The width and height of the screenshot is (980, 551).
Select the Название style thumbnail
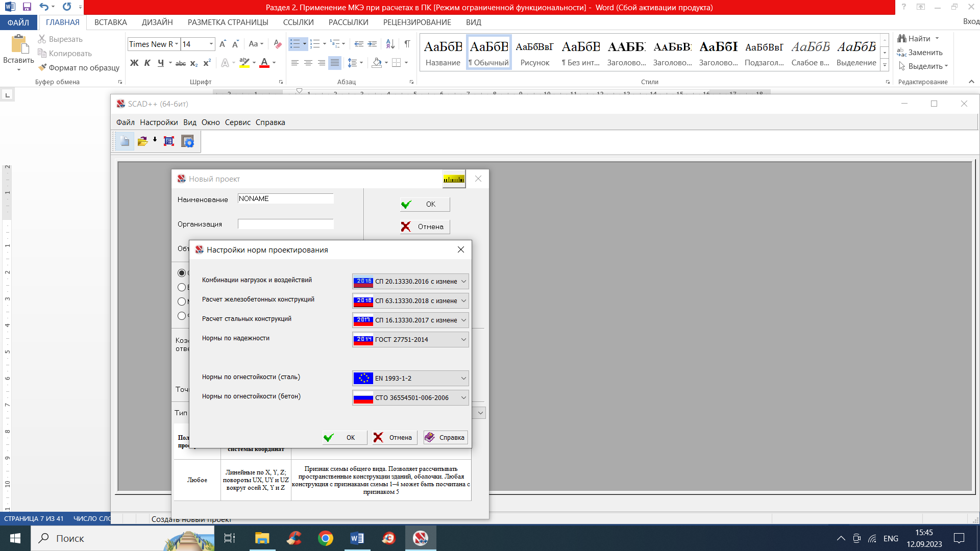pos(443,53)
